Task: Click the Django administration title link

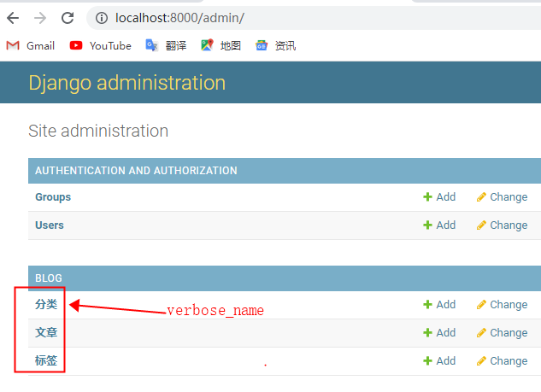Action: tap(127, 83)
